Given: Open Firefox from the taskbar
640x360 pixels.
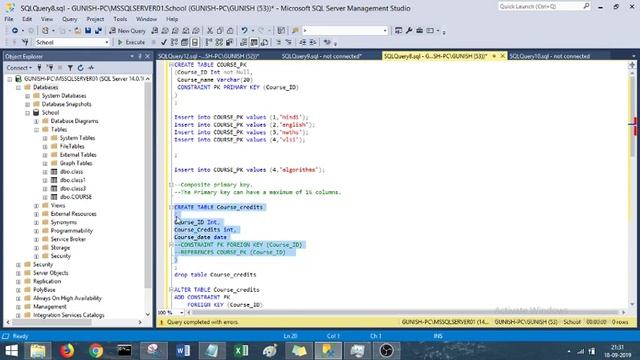Looking at the screenshot, I should coord(67,351).
